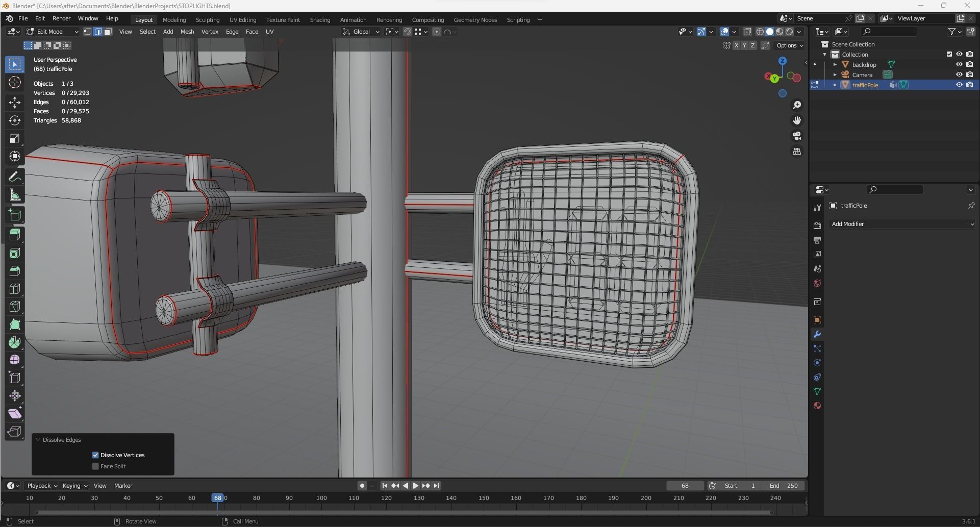
Task: Click timeline horizontal scrollbar
Action: pos(405,512)
